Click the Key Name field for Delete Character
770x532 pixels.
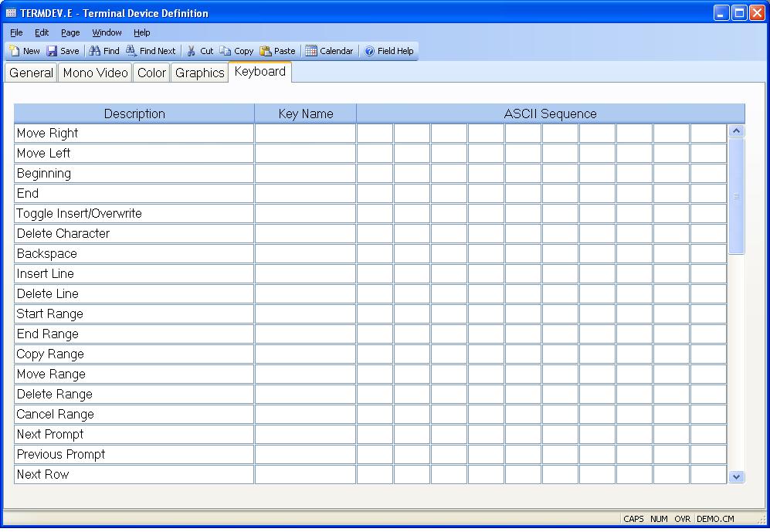click(305, 234)
